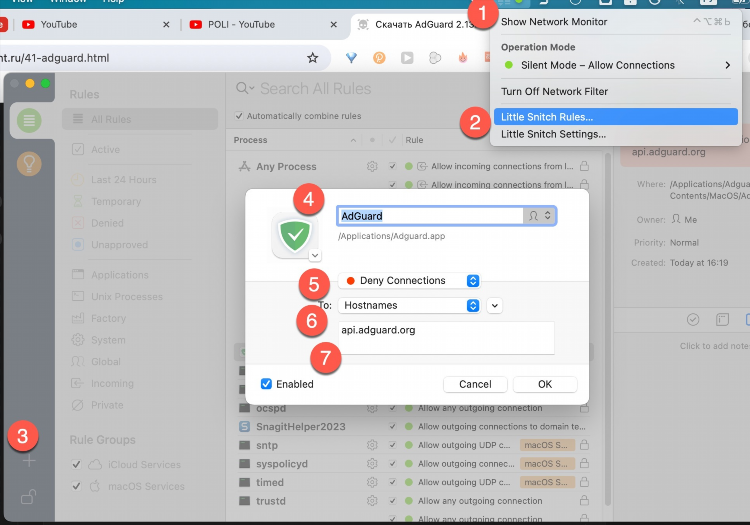Add a new rule with plus button
The image size is (750, 525).
tap(29, 461)
